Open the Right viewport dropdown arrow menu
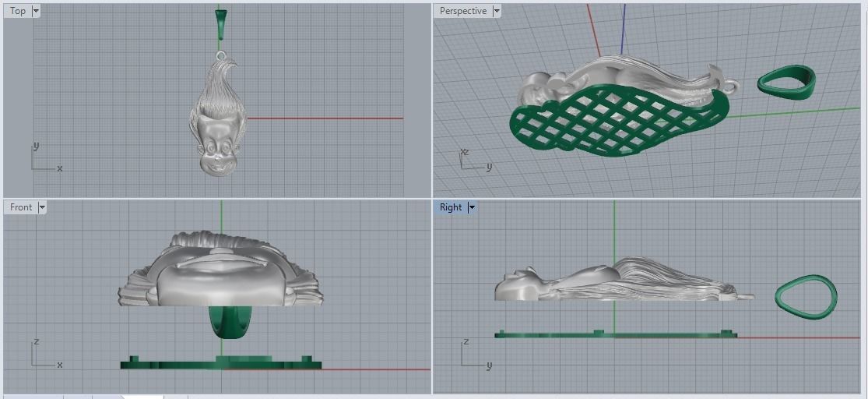Viewport: 868px width, 399px height. point(472,208)
